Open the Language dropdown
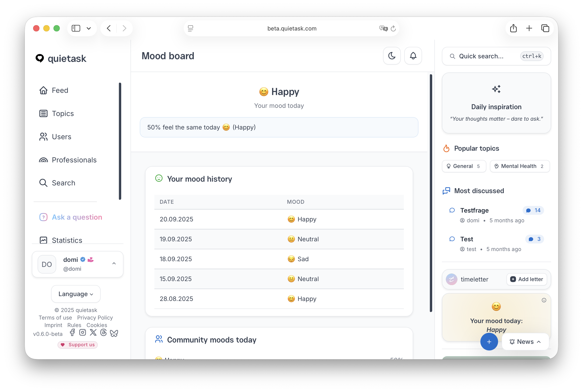Screen dimensions: 583x392 [76, 294]
